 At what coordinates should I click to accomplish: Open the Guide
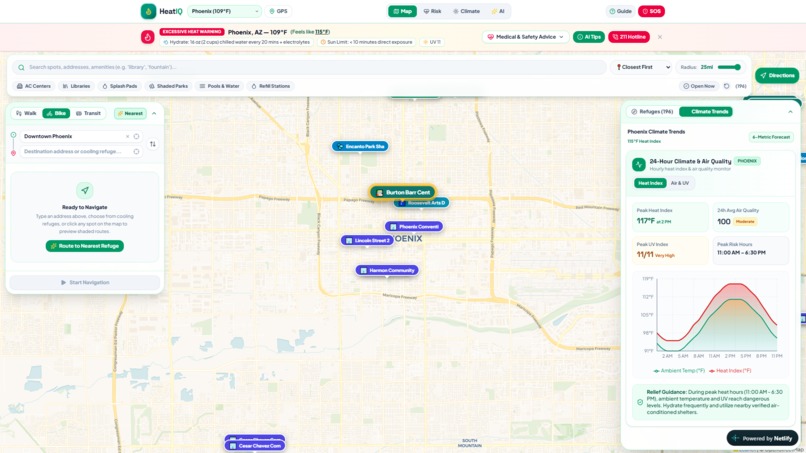tap(620, 11)
